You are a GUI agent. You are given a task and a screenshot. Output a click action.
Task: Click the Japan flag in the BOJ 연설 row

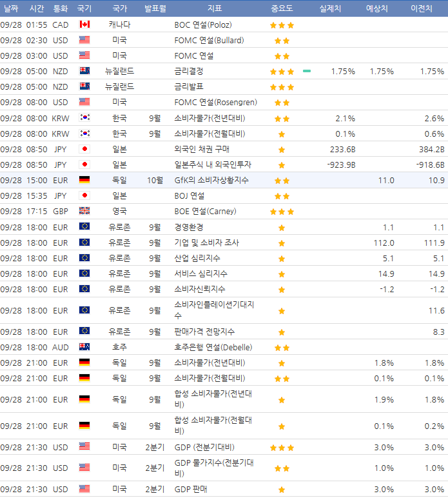84,195
